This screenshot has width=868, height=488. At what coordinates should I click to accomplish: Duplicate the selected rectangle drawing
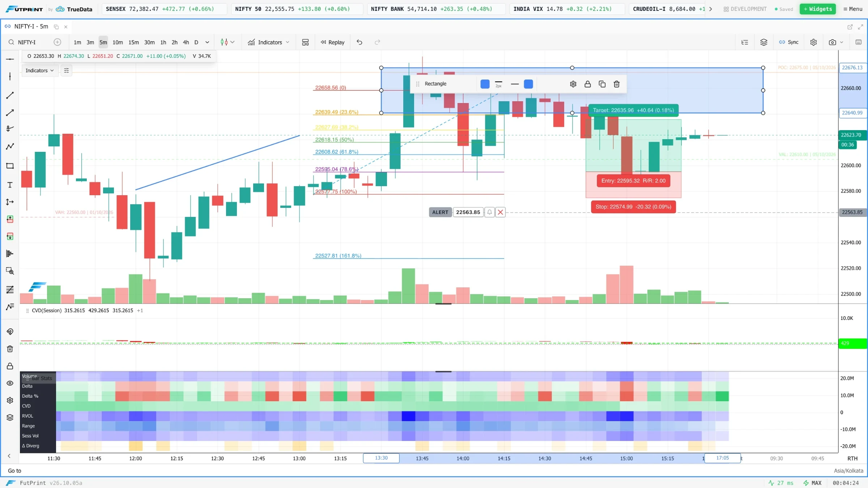602,84
